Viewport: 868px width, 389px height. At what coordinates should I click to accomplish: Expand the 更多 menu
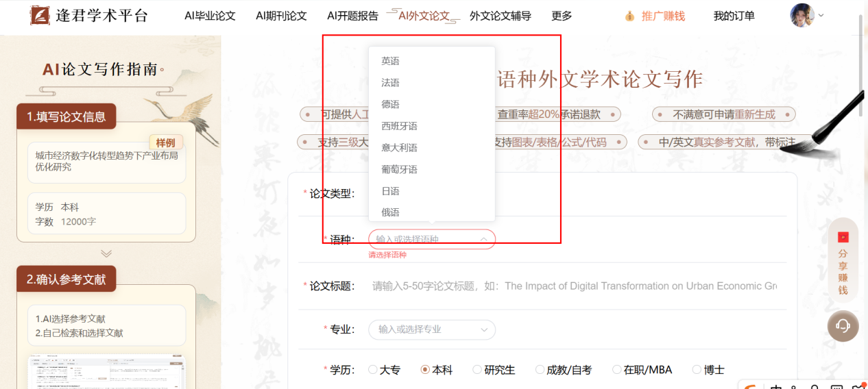click(x=562, y=16)
